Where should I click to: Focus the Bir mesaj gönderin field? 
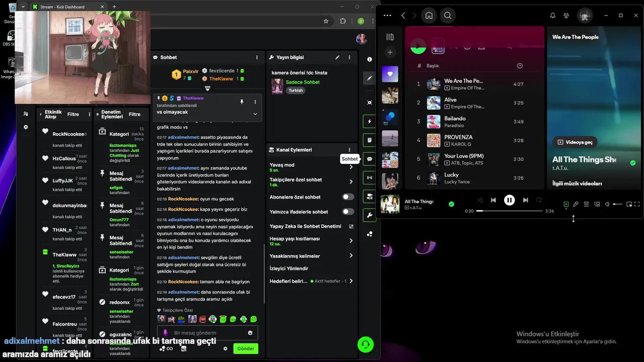tap(207, 333)
